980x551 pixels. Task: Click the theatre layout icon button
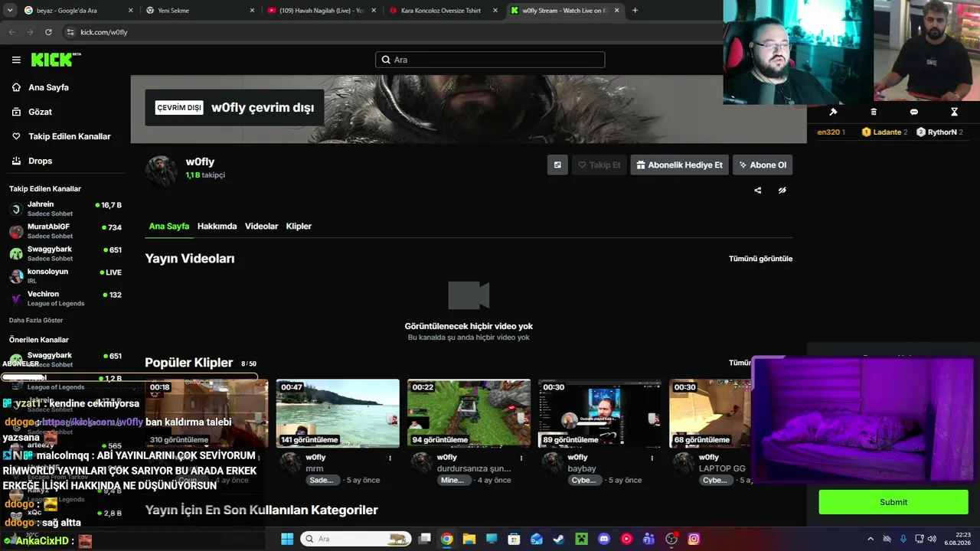pos(557,165)
